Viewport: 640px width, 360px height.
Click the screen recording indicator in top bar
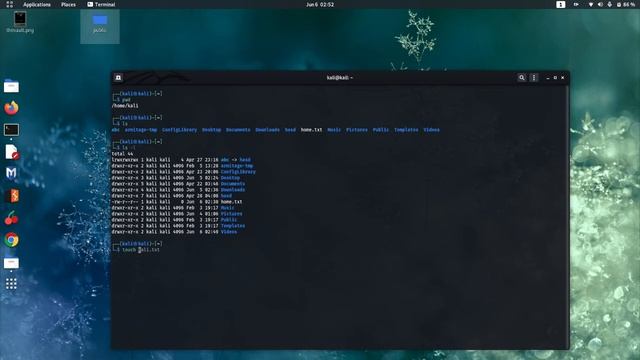(576, 4)
